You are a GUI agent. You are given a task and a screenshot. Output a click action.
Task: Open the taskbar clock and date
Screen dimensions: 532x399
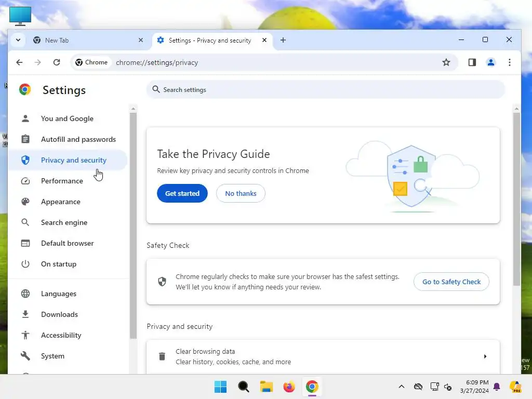474,387
